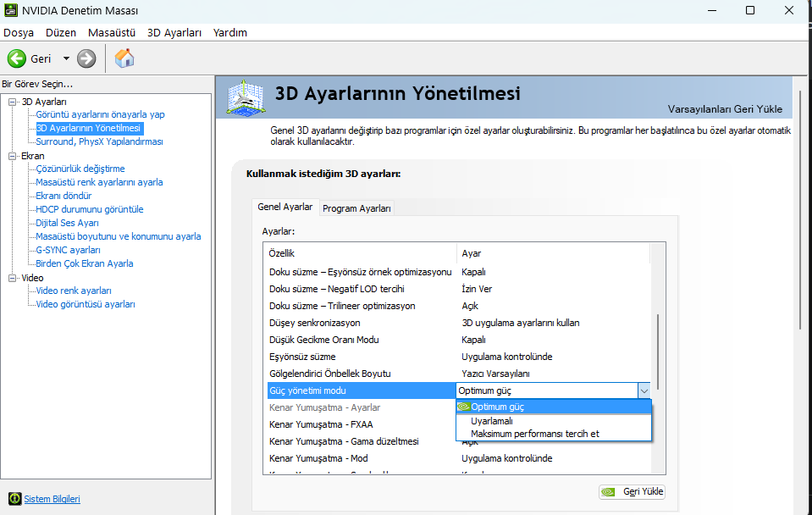Open the Düzen menu
This screenshot has height=515, width=812.
61,33
